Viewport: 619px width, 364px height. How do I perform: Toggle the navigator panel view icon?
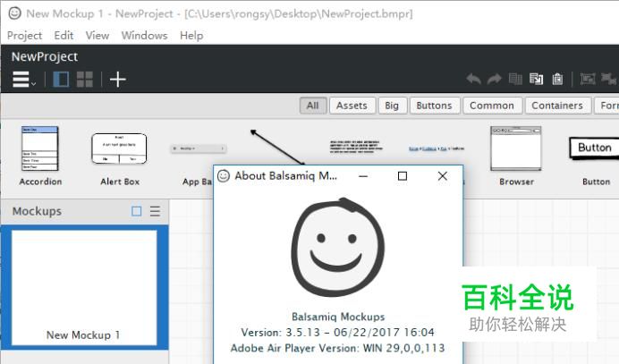(61, 80)
